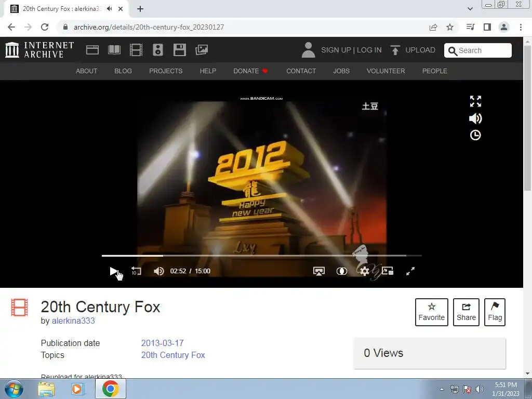Click the clock icon beside the video
The image size is (532, 399).
(475, 135)
